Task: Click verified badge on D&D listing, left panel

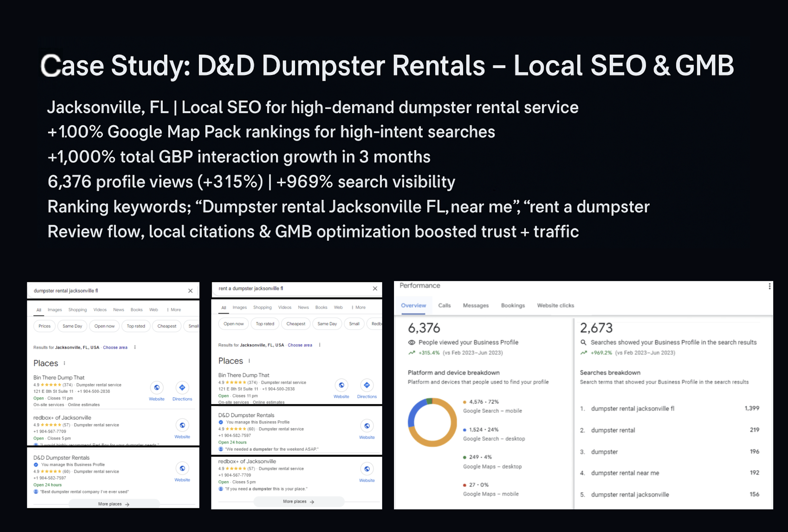Action: tap(36, 465)
